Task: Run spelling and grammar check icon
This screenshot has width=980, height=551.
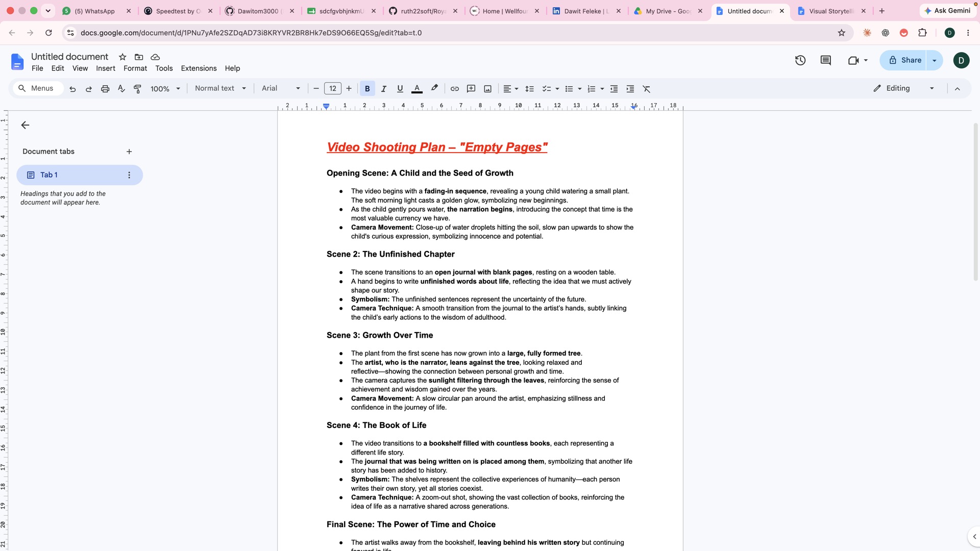Action: [121, 89]
